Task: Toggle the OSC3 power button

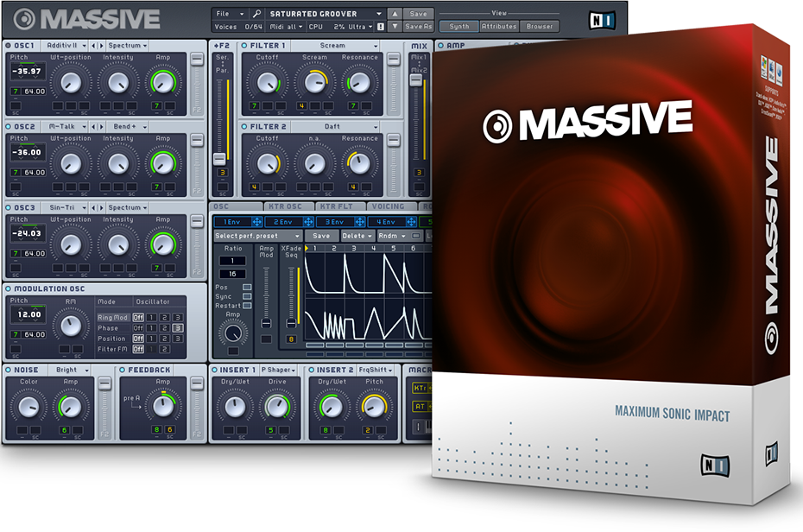Action: pos(8,207)
